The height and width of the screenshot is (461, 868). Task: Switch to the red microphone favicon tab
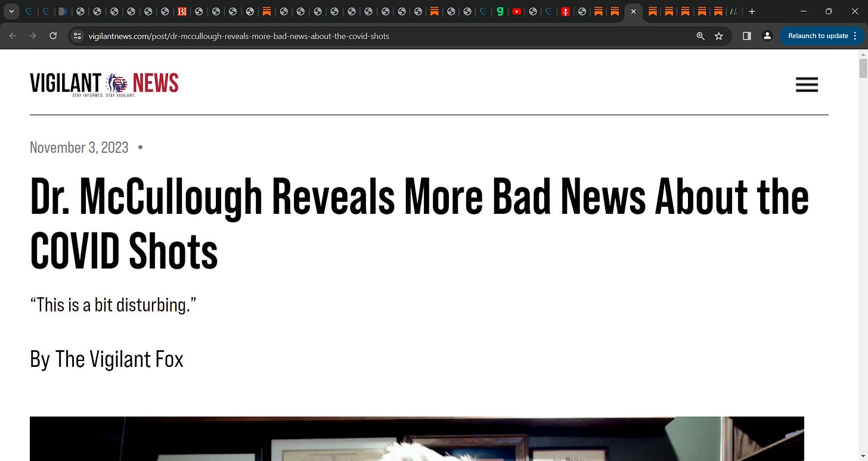tap(565, 11)
